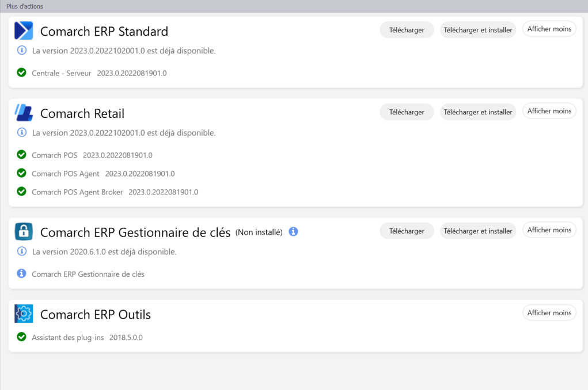Click info icon beside ERP Standard version notice
The width and height of the screenshot is (588, 390).
[22, 50]
